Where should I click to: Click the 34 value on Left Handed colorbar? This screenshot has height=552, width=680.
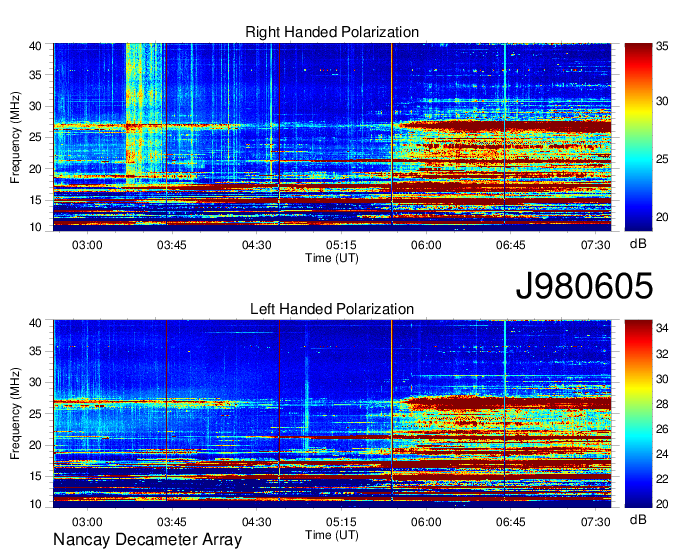tap(662, 328)
